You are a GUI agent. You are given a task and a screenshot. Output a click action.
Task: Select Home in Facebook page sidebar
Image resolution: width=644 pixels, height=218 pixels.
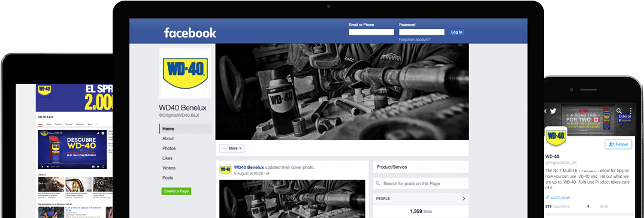(185, 129)
